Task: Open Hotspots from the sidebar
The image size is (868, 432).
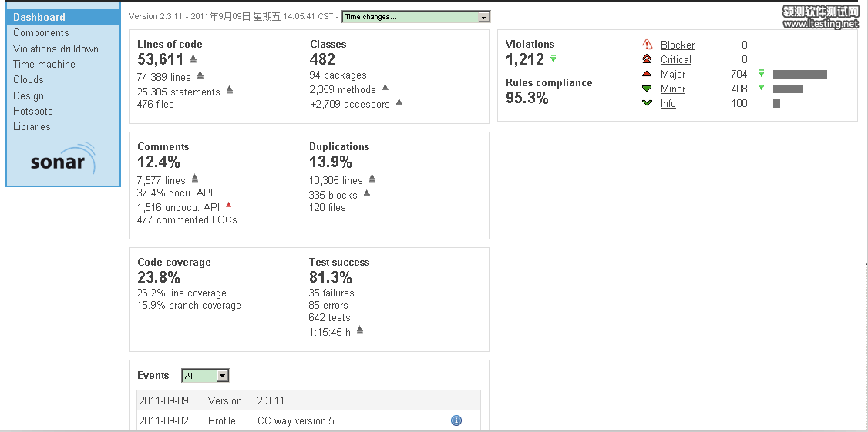Action: click(x=32, y=112)
